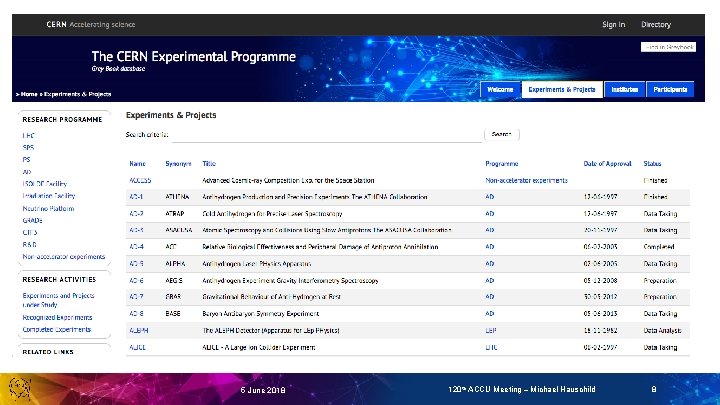Select AD in the Research Programme sidebar
Screen dimensions: 720x405
click(x=27, y=172)
